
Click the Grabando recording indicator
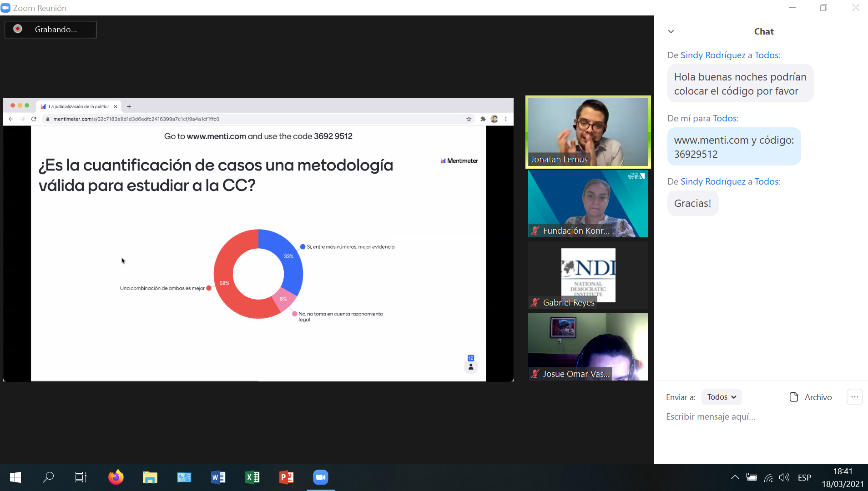pos(50,30)
